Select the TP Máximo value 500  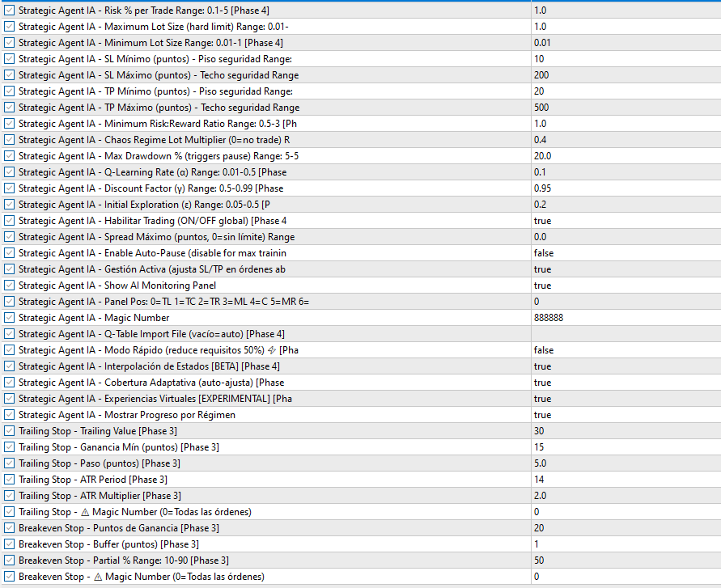[x=623, y=108]
